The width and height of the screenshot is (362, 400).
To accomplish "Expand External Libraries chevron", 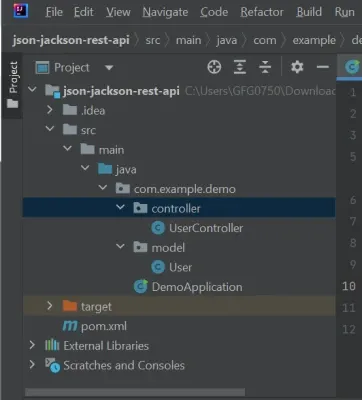I will [x=32, y=345].
